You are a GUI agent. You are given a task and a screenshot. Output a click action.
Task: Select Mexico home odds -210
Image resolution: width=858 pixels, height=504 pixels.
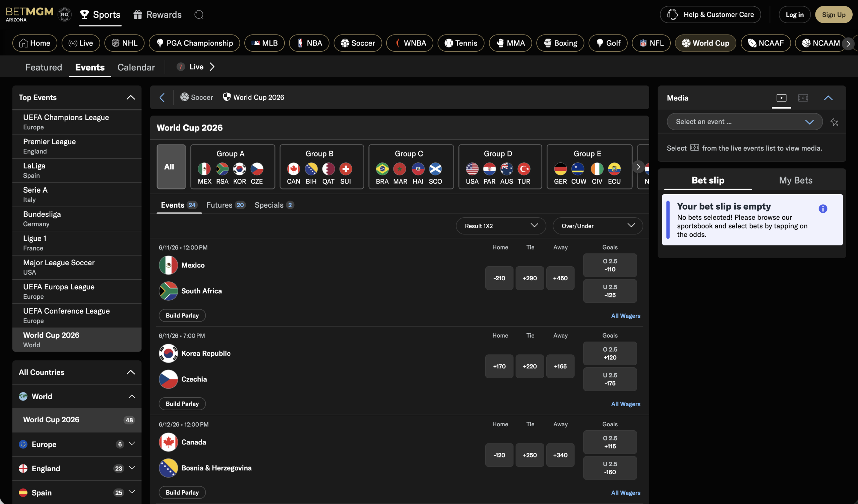pyautogui.click(x=499, y=278)
